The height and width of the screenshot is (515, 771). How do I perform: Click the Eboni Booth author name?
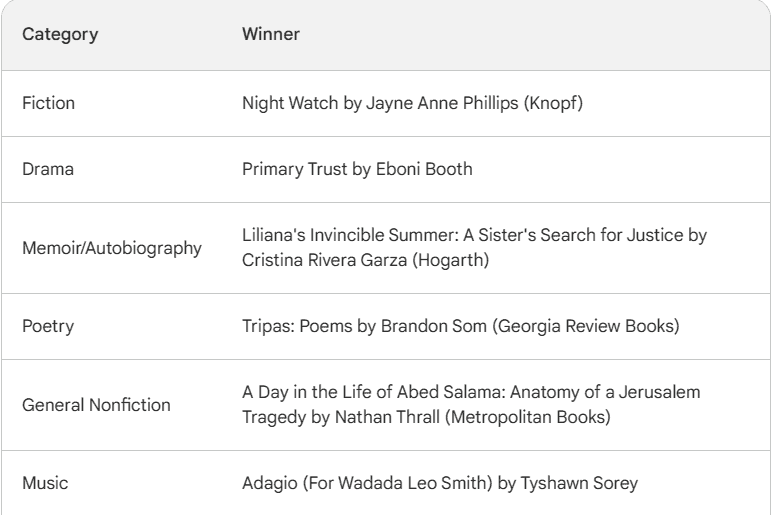pos(424,169)
